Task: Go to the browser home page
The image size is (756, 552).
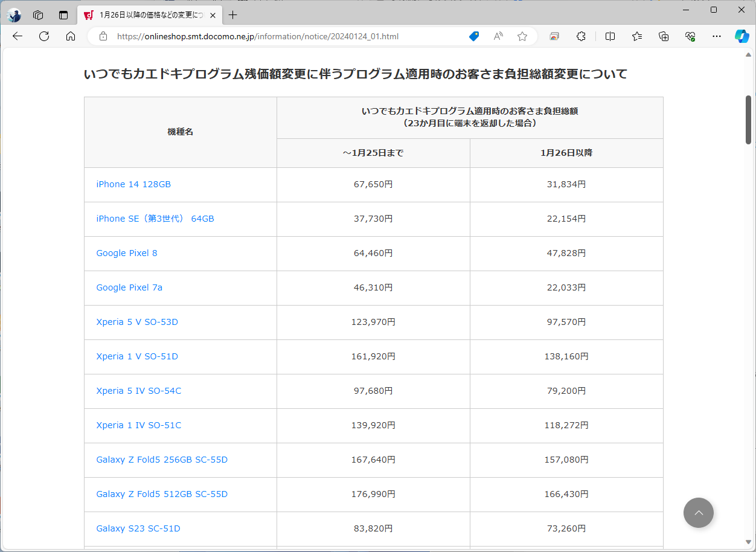Action: (x=71, y=36)
